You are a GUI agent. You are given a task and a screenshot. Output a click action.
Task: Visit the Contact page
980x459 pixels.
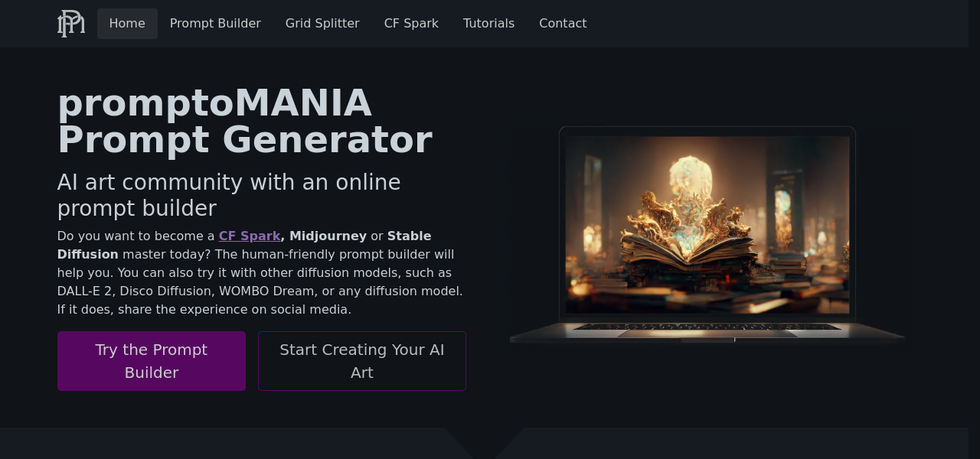click(x=563, y=24)
